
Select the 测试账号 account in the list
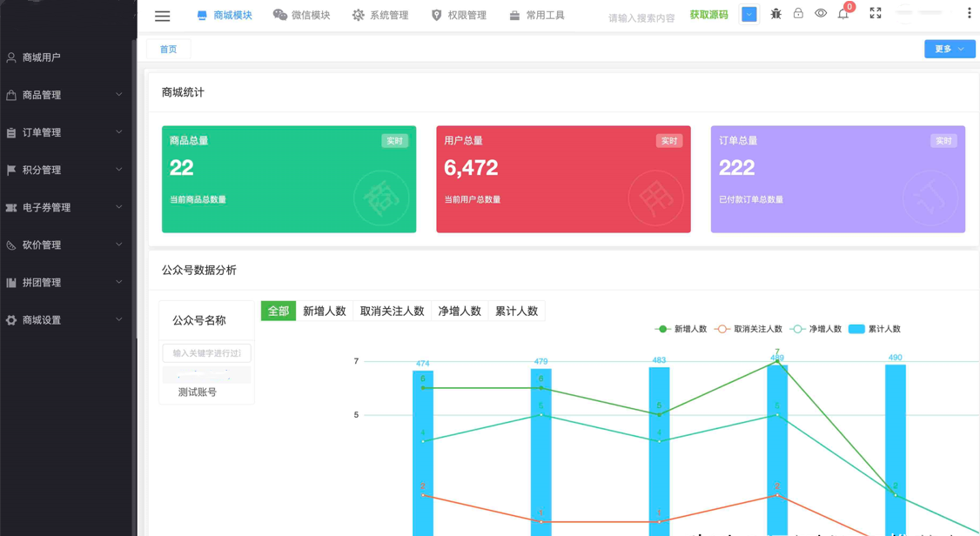tap(197, 392)
